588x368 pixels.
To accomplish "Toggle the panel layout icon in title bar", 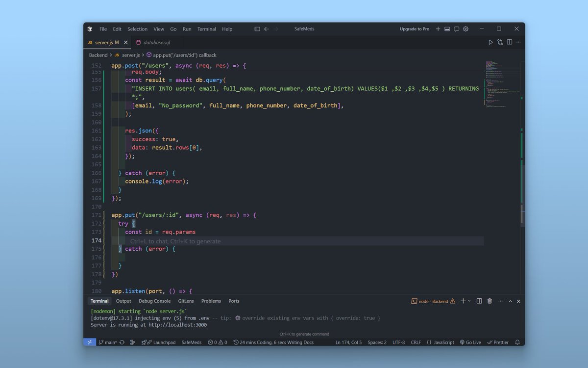I will click(x=447, y=29).
